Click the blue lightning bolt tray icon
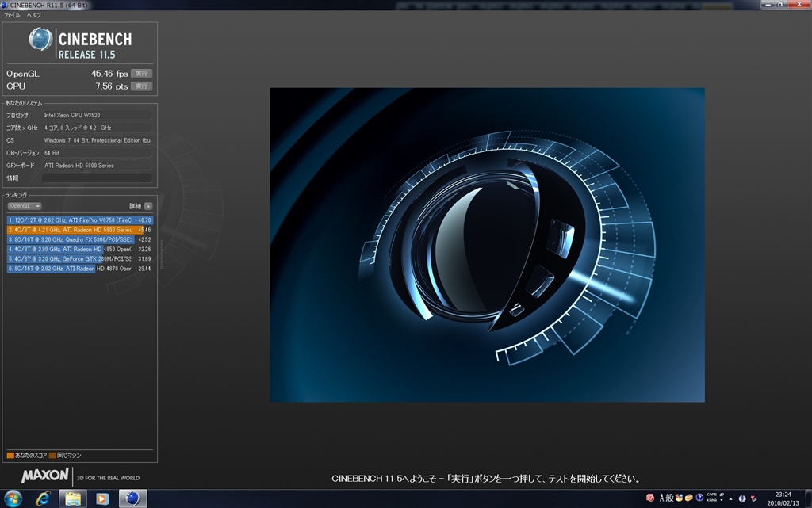Image resolution: width=812 pixels, height=508 pixels. pyautogui.click(x=742, y=498)
